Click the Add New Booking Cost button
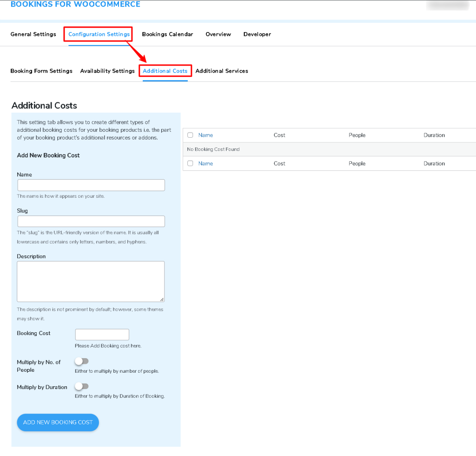This screenshot has width=476, height=456. pyautogui.click(x=58, y=422)
